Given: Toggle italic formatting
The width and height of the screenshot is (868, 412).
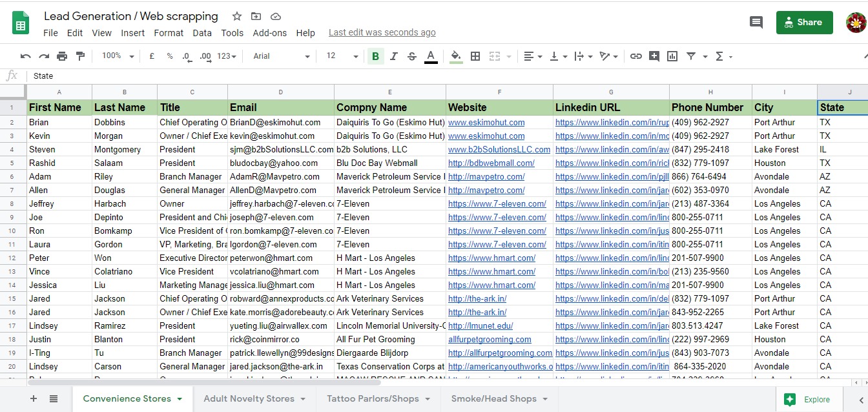Looking at the screenshot, I should coord(394,56).
